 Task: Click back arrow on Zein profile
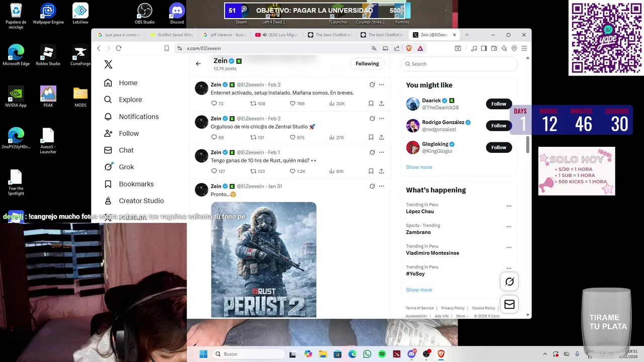click(x=198, y=64)
